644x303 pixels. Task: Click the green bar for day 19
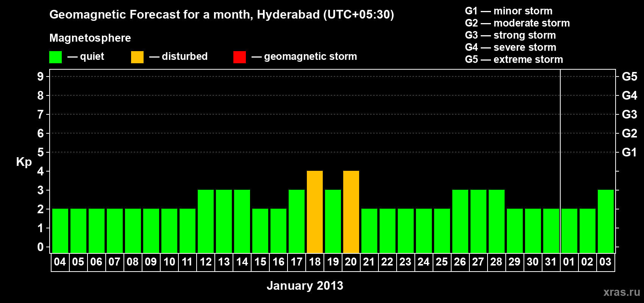coord(333,221)
